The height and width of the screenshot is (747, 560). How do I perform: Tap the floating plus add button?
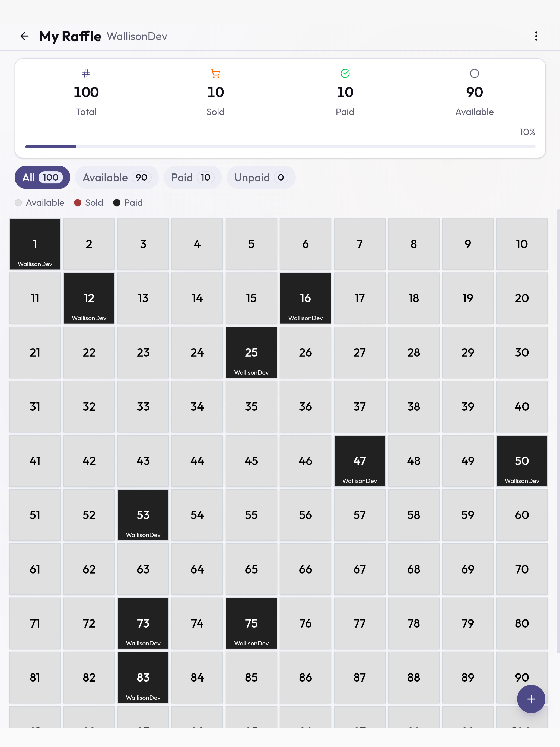pos(531,699)
